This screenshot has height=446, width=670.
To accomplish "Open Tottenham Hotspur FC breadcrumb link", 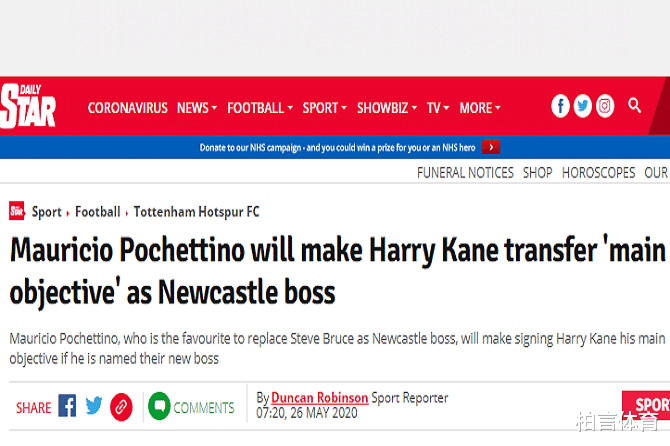I will coord(196,212).
